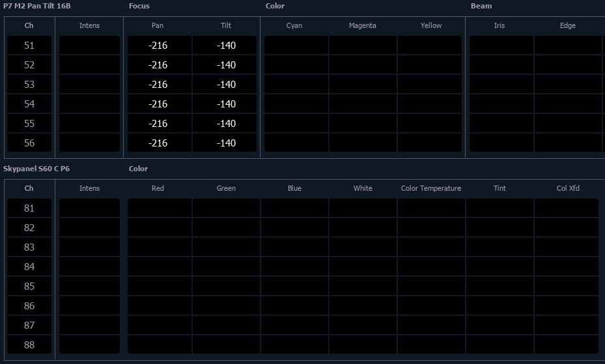Screen dimensions: 605x364
Task: Click Color category label in Skypanel section
Action: click(138, 169)
